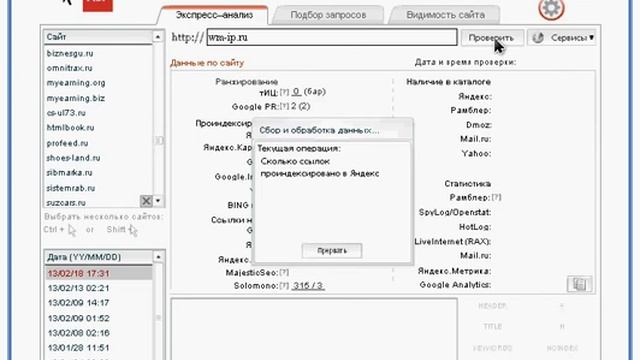Click the red logo icon at top
This screenshot has width=640, height=360.
(98, 5)
